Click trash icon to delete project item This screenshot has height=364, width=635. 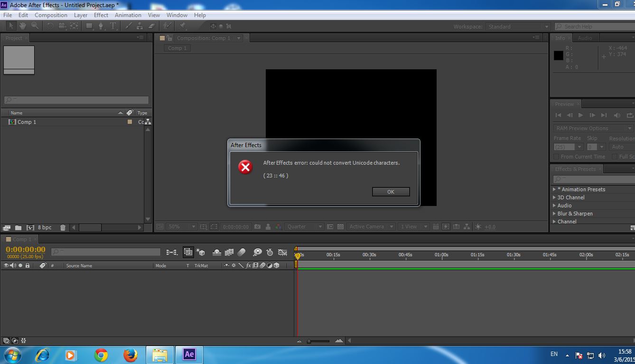pyautogui.click(x=63, y=228)
